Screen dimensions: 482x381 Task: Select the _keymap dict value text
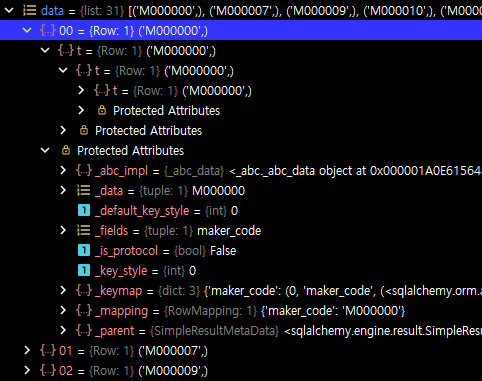(x=343, y=291)
